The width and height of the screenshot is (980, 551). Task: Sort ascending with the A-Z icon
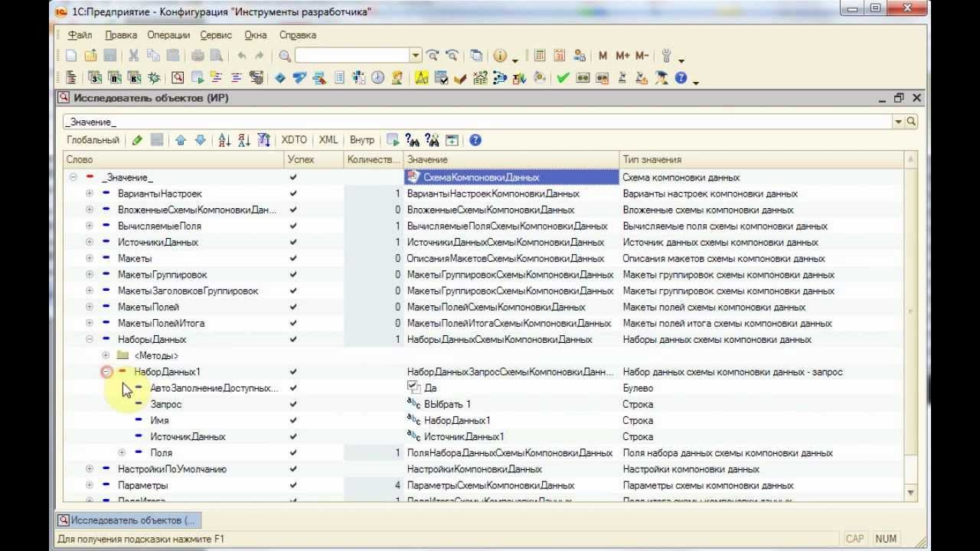point(224,140)
